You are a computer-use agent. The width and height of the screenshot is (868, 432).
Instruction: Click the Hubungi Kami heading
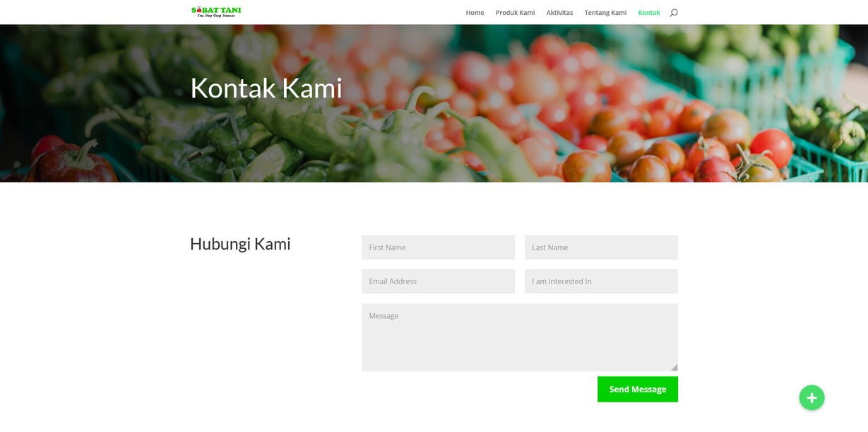240,244
